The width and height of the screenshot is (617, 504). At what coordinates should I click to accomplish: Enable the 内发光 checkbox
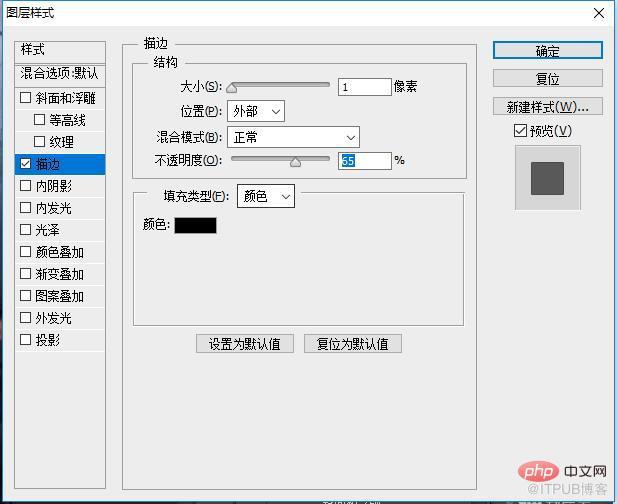pyautogui.click(x=25, y=208)
